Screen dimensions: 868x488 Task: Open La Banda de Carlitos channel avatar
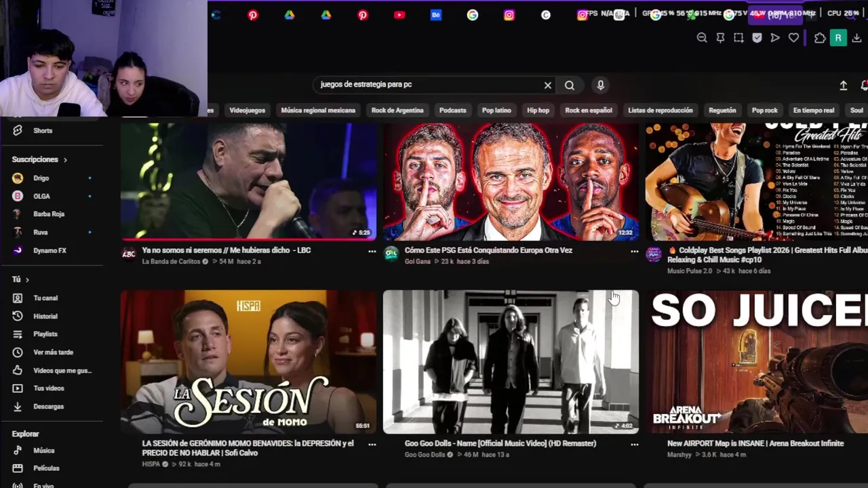129,254
